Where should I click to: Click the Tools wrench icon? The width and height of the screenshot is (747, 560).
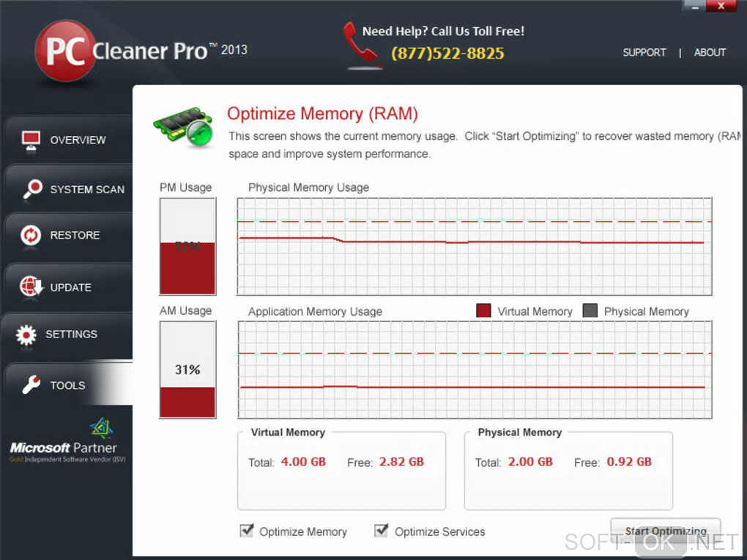31,385
